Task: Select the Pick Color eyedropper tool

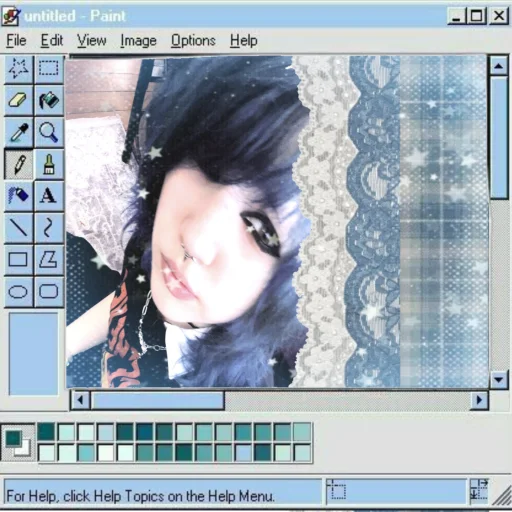Action: pos(19,132)
